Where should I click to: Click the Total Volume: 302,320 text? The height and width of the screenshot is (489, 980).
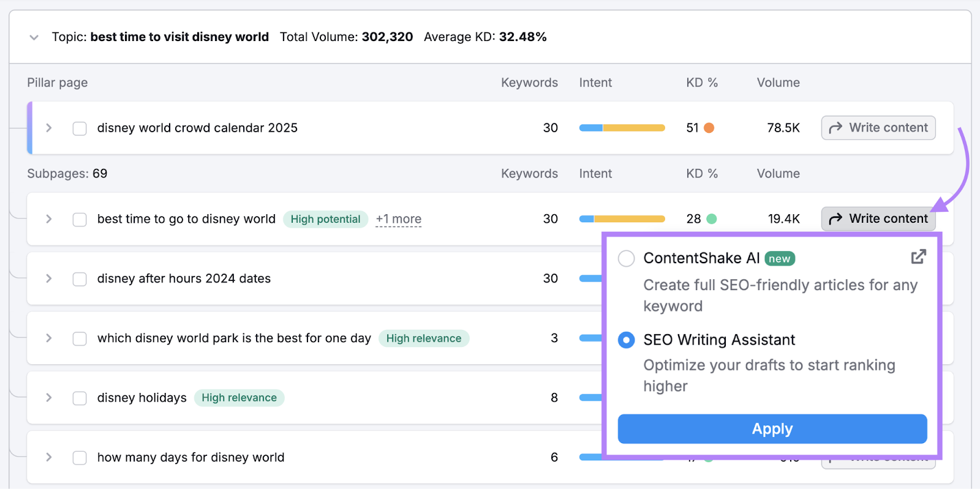tap(347, 37)
